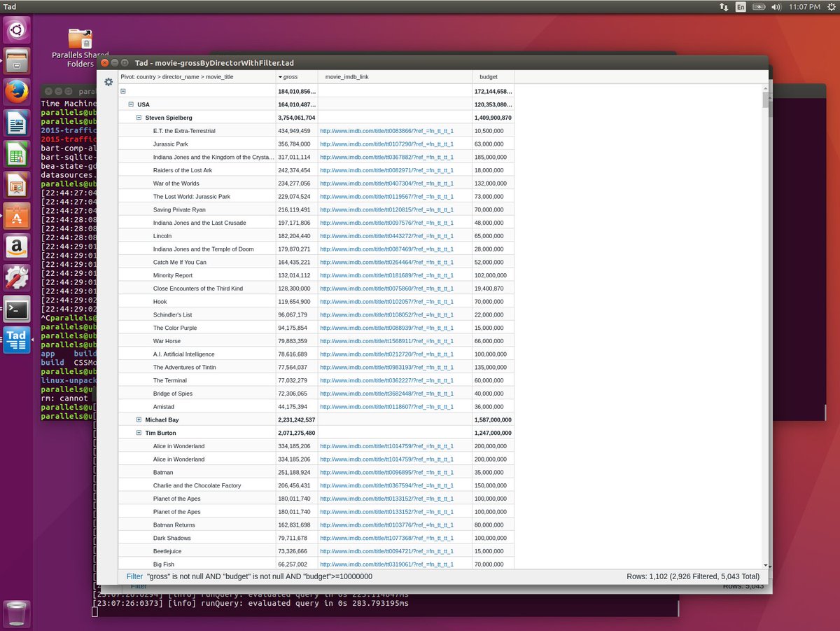Viewport: 840px width, 631px height.
Task: Click the Rows: 1,102 status text
Action: (693, 576)
